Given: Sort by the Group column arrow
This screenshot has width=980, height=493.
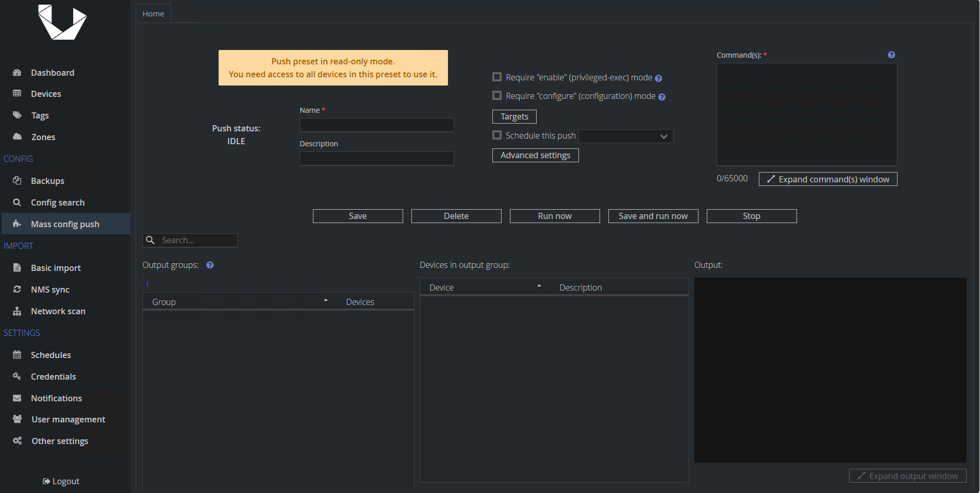Looking at the screenshot, I should point(326,300).
